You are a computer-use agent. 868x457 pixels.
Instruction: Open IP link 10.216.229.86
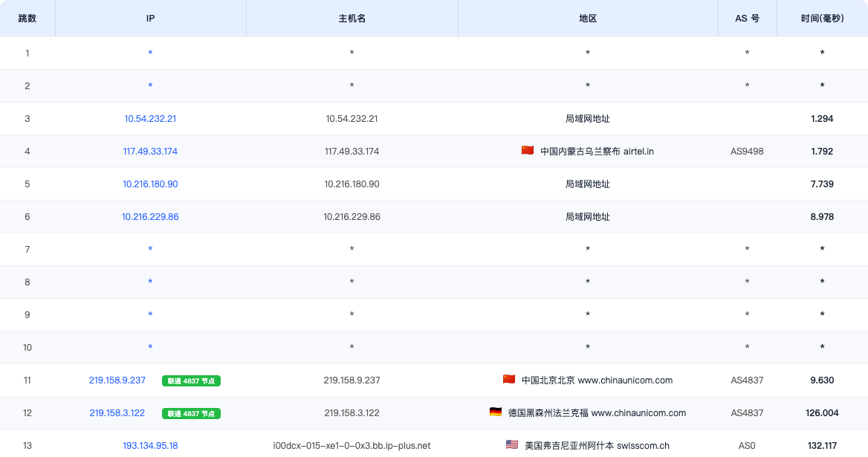(150, 216)
